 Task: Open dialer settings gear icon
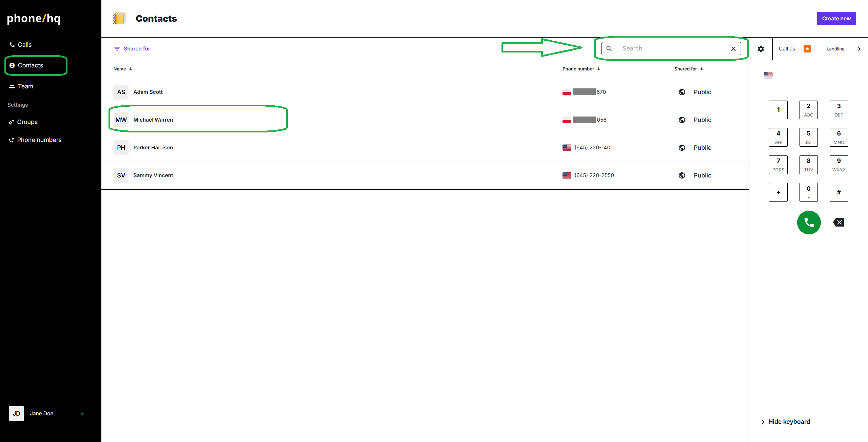click(x=761, y=49)
